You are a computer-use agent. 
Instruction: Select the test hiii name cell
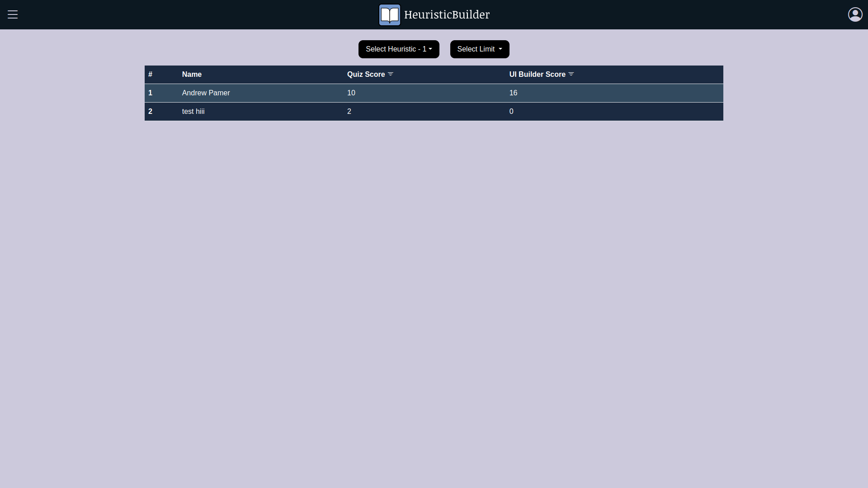point(193,112)
